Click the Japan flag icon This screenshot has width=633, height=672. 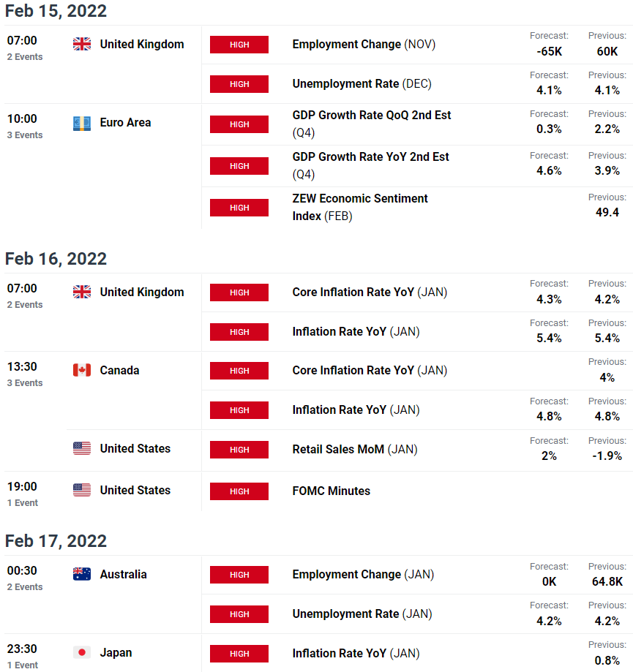pos(81,653)
